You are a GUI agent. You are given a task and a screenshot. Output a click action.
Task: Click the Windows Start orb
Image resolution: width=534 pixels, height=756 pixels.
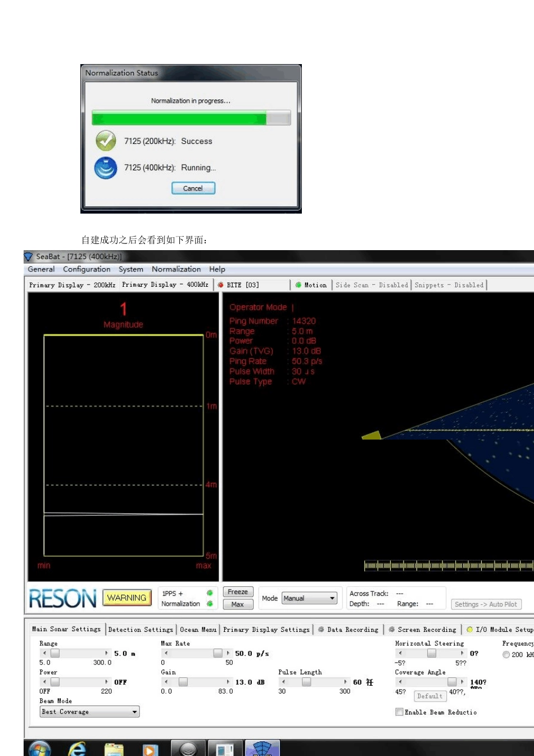[x=39, y=749]
